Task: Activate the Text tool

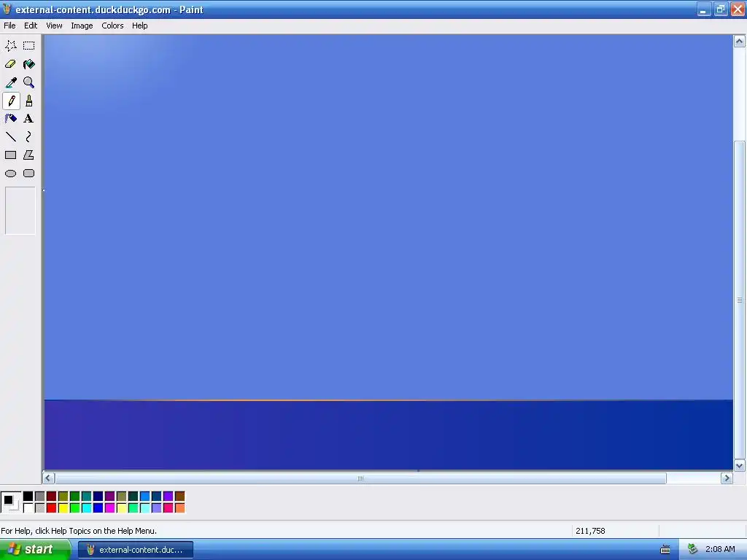Action: [x=29, y=119]
